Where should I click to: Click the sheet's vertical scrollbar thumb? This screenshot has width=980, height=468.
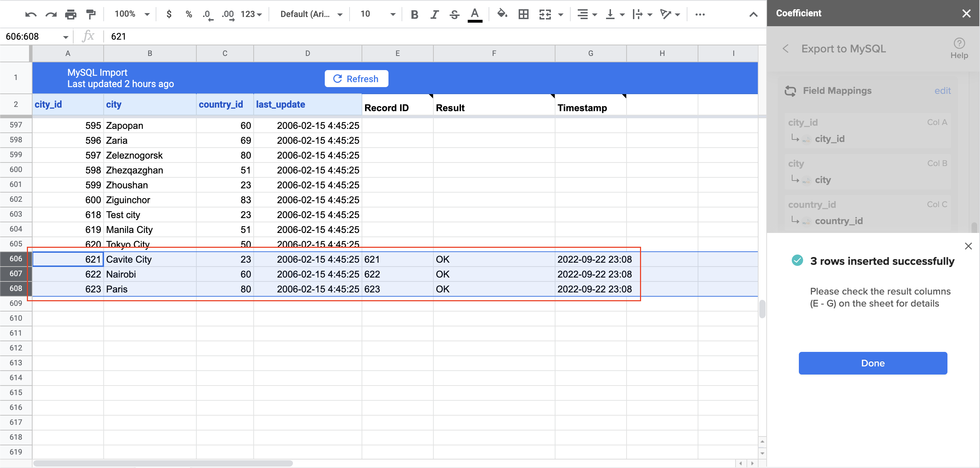pyautogui.click(x=762, y=309)
